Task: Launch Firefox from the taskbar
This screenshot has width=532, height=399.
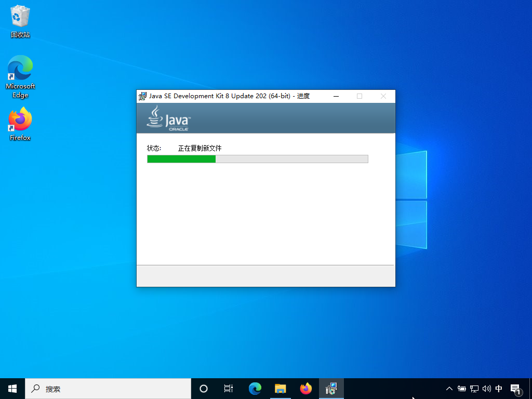Action: click(305, 389)
